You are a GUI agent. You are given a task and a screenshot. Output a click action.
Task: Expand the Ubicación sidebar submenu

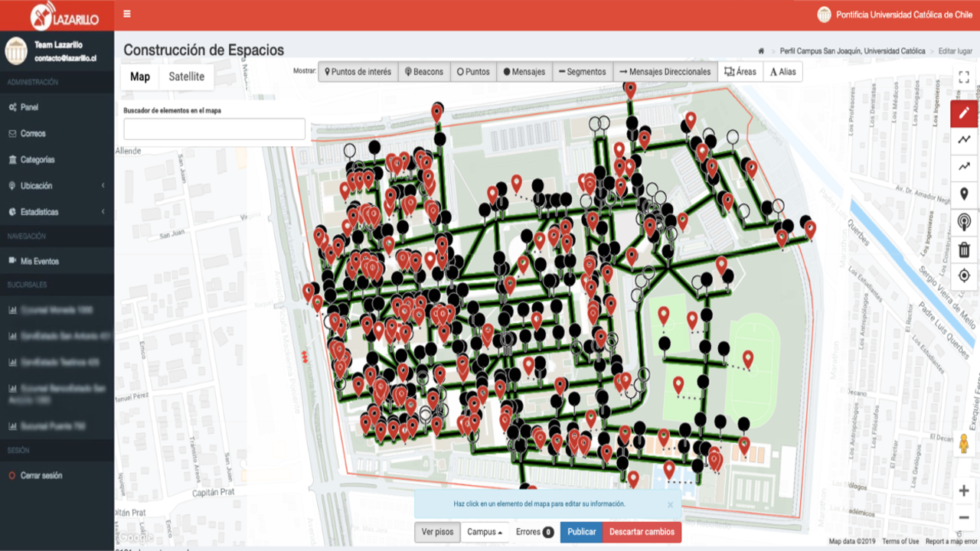coord(57,186)
